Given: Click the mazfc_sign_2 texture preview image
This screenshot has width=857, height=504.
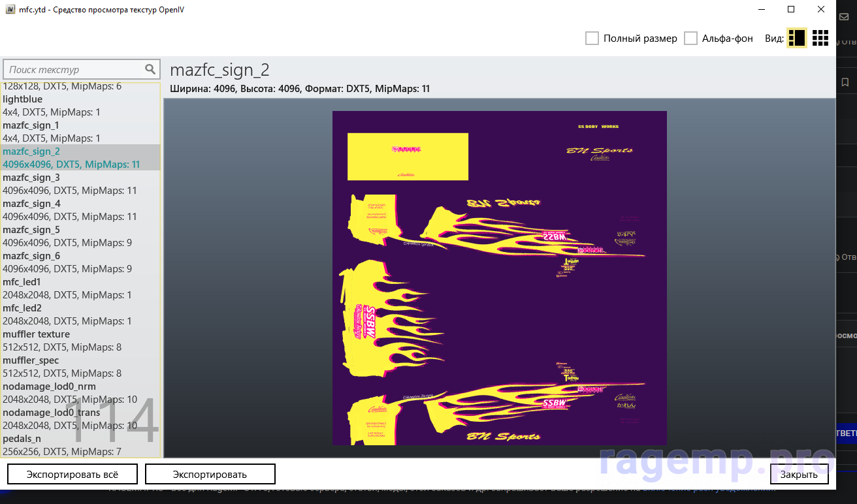Looking at the screenshot, I should pos(499,278).
